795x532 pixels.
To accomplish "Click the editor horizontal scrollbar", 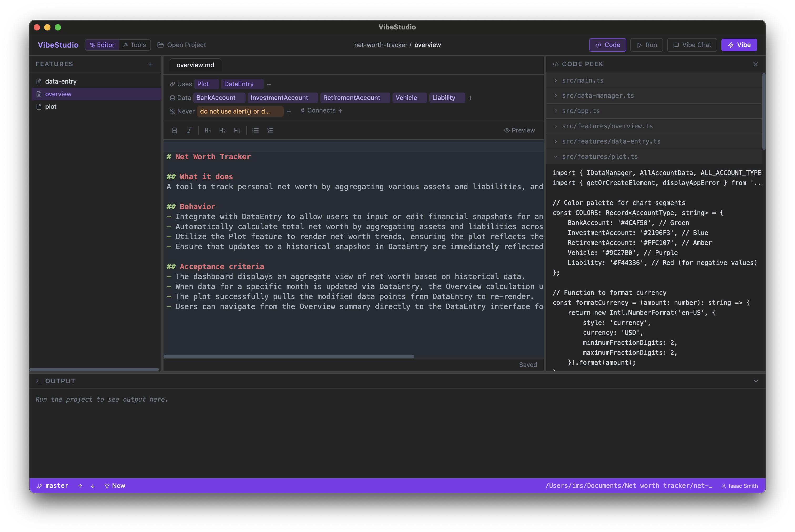I will [x=289, y=356].
